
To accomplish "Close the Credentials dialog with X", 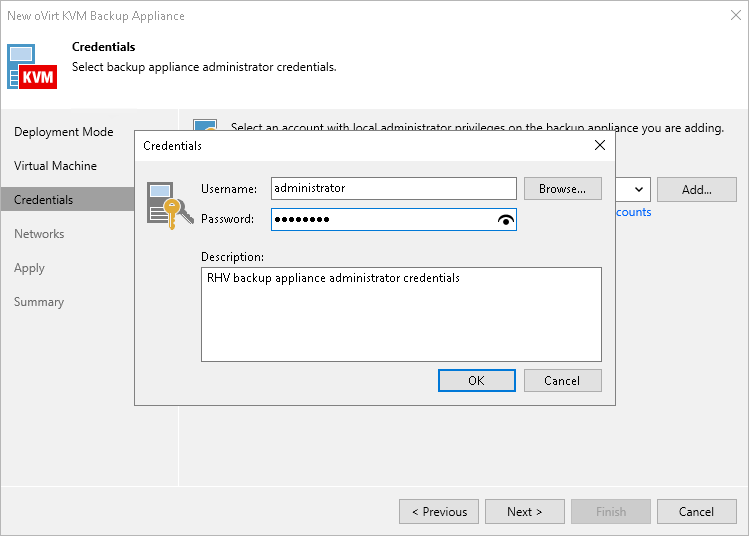I will click(x=600, y=145).
